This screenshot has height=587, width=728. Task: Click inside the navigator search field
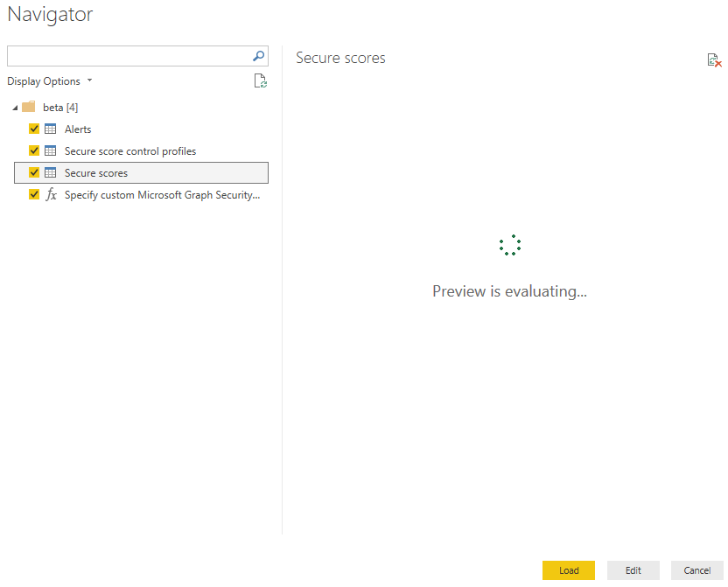pos(127,56)
